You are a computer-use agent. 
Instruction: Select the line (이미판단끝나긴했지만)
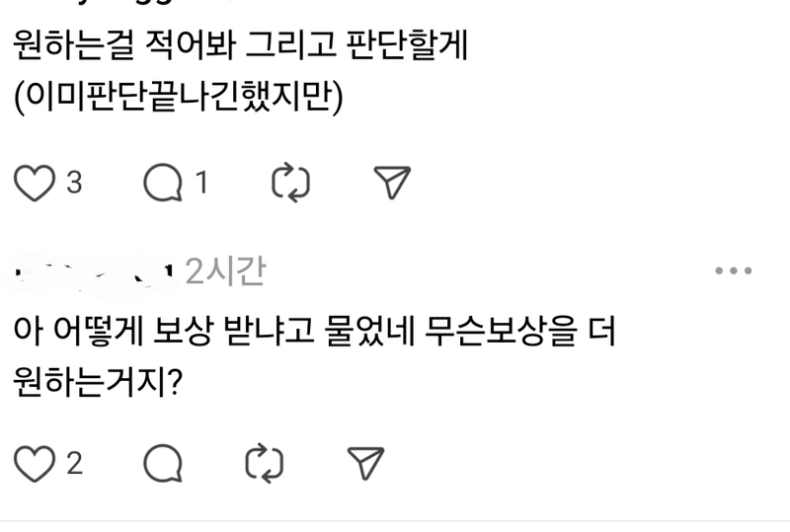179,97
